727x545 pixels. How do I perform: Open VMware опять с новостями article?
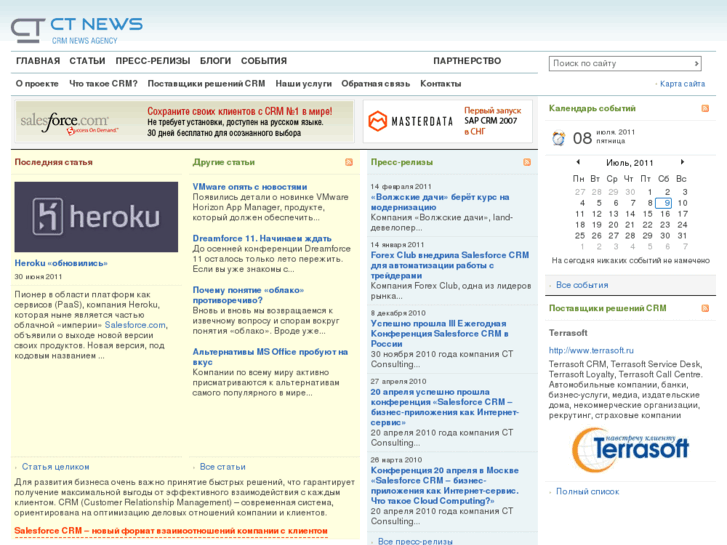[250, 186]
